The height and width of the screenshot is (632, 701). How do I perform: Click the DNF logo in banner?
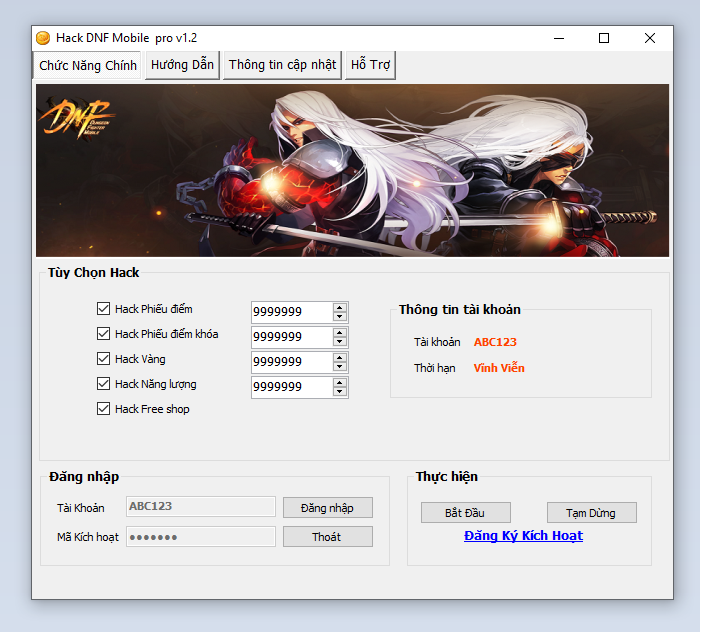coord(77,119)
